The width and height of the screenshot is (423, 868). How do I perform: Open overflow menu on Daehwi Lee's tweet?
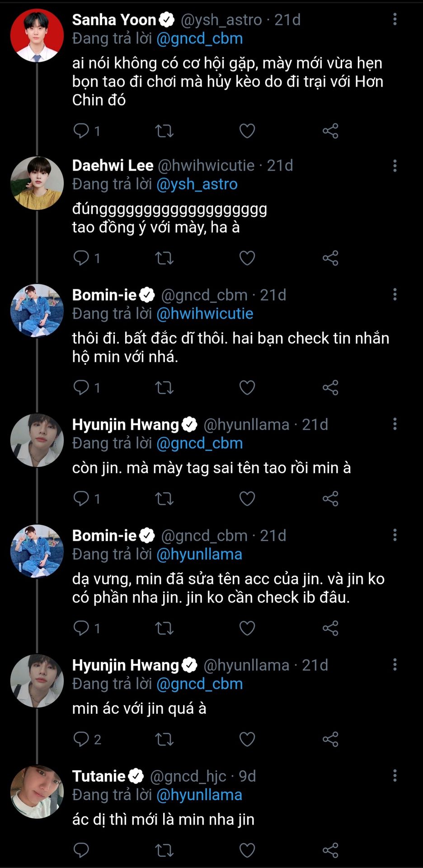(395, 165)
